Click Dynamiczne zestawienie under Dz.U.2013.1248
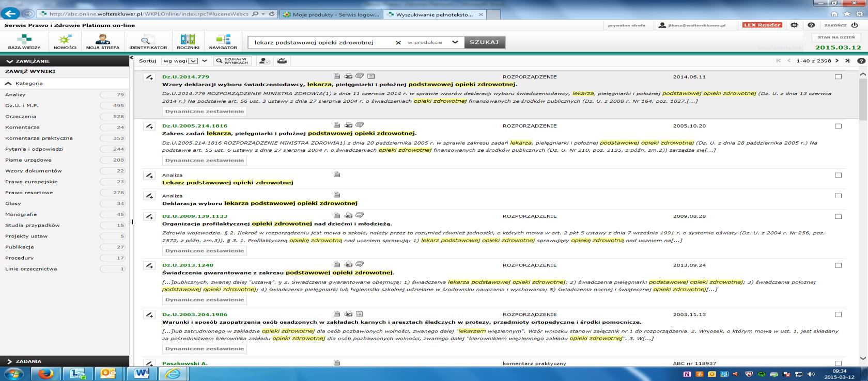This screenshot has width=868, height=381. tap(205, 299)
